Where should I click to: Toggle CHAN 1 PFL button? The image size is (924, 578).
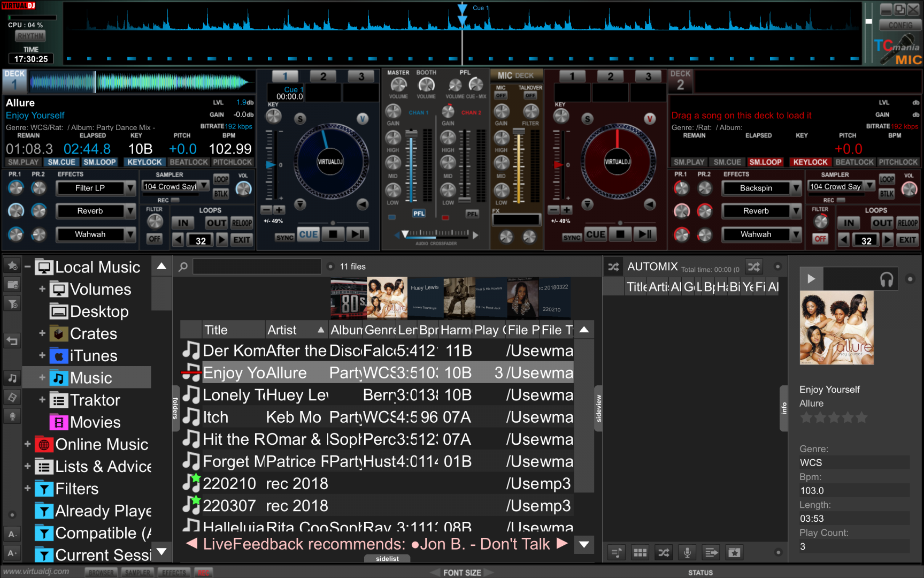(x=419, y=214)
